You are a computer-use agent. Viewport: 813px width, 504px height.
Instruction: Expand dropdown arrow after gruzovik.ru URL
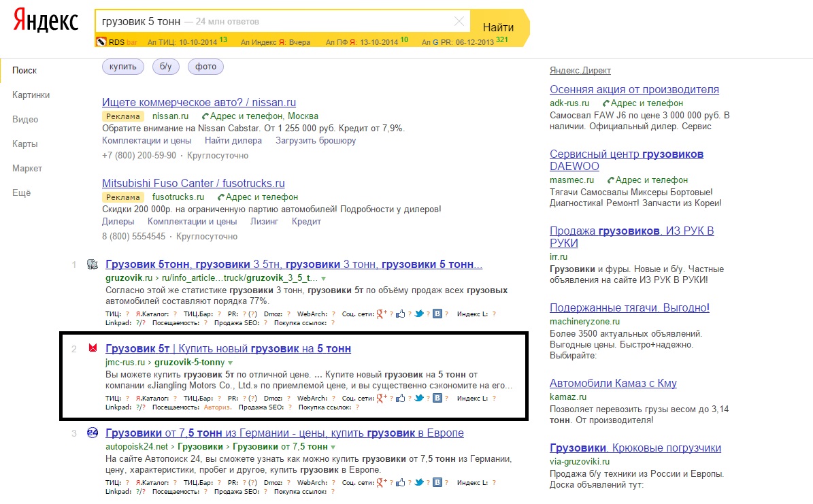pos(324,278)
